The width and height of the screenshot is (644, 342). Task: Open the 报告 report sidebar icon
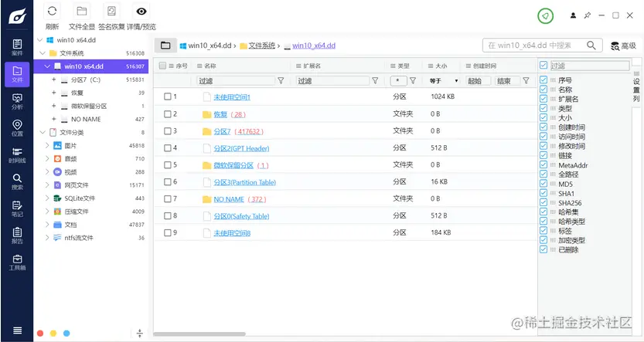(17, 235)
